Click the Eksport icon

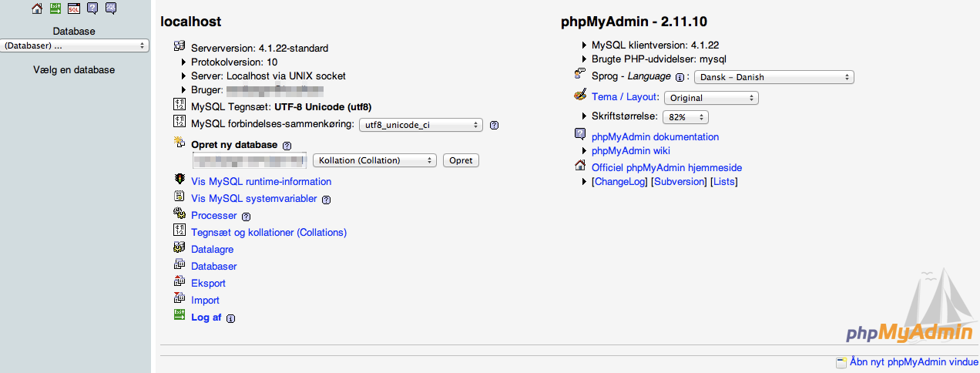coord(180,281)
